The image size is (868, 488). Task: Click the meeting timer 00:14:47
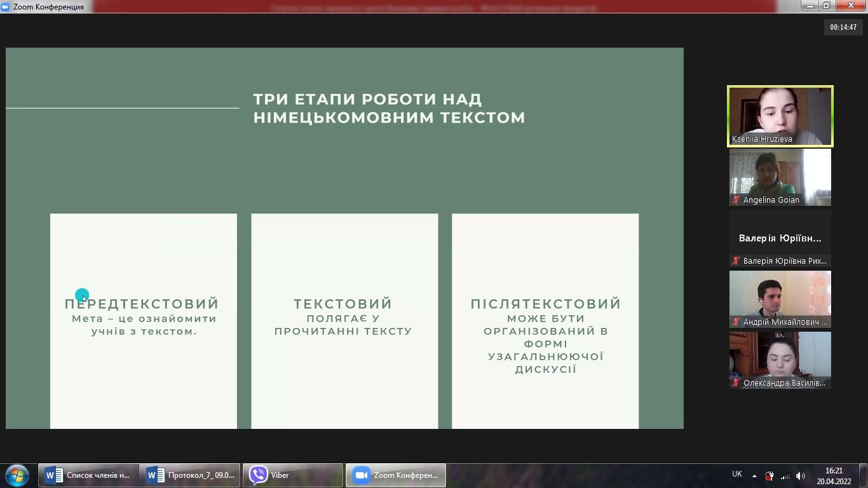coord(843,27)
